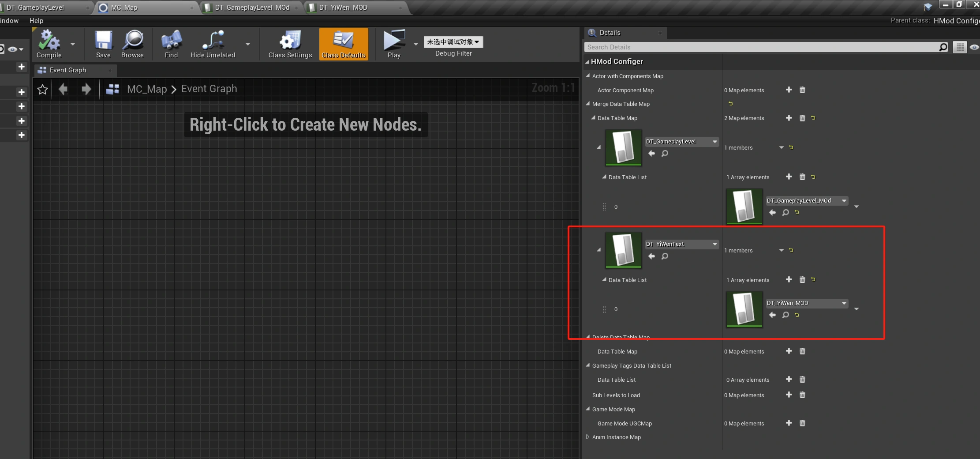Viewport: 980px width, 459px height.
Task: Toggle the graph favorite star icon
Action: click(42, 90)
